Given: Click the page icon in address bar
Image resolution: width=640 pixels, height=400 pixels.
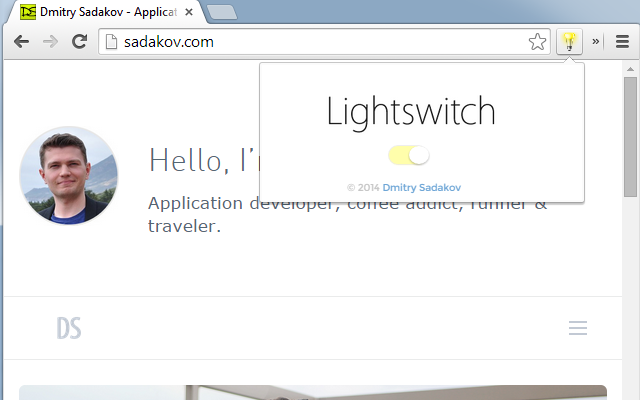Looking at the screenshot, I should tap(111, 42).
